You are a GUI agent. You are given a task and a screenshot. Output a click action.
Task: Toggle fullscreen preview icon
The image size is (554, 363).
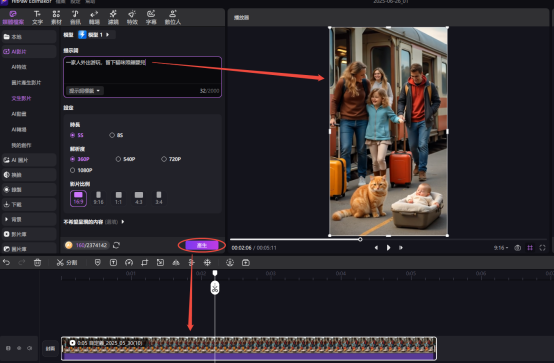point(542,248)
